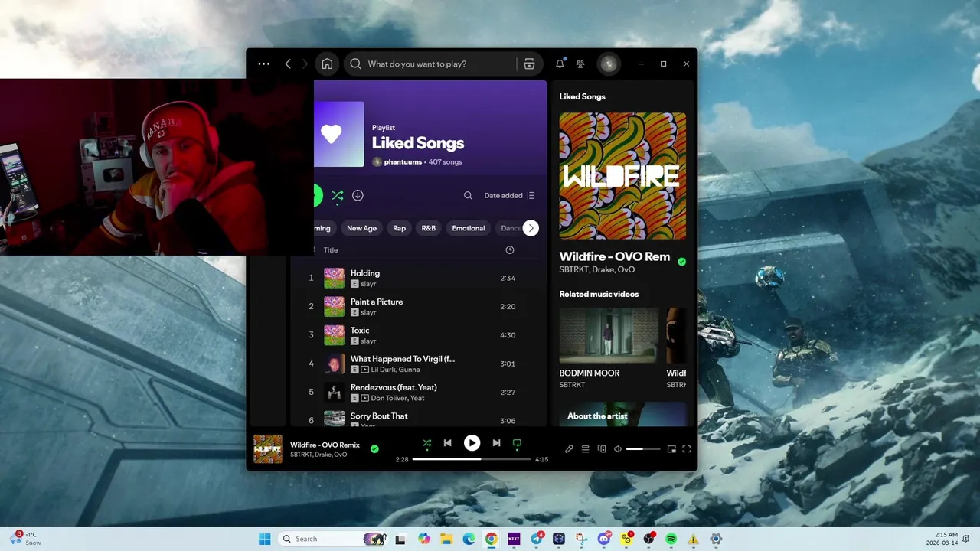Enter full screen player view
Screen dimensions: 980x551
tap(687, 449)
